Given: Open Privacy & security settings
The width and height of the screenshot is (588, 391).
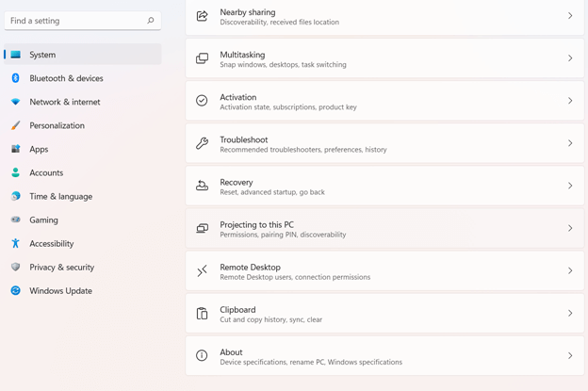Looking at the screenshot, I should tap(83, 267).
